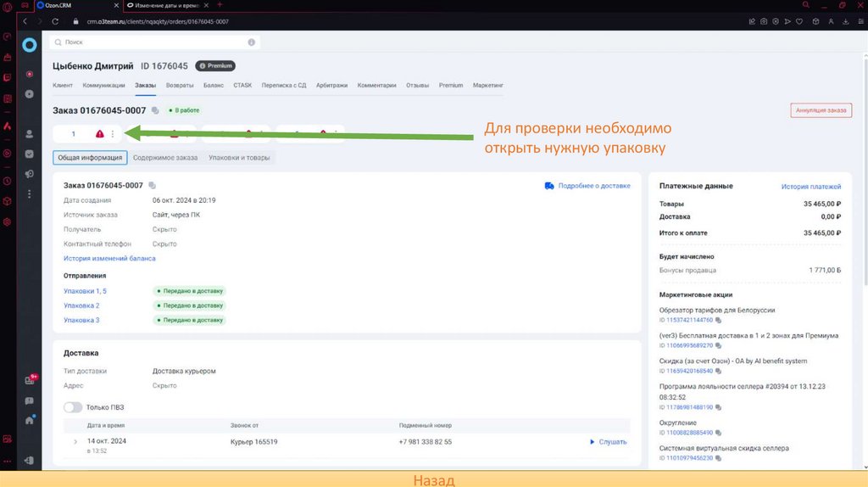Switch to browser tab Изменение даты и времени
Viewport: 868px width, 487px height.
[x=167, y=6]
